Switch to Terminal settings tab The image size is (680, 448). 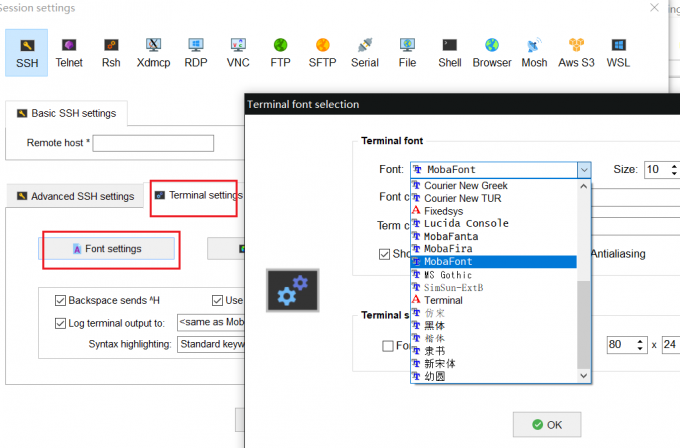(199, 196)
